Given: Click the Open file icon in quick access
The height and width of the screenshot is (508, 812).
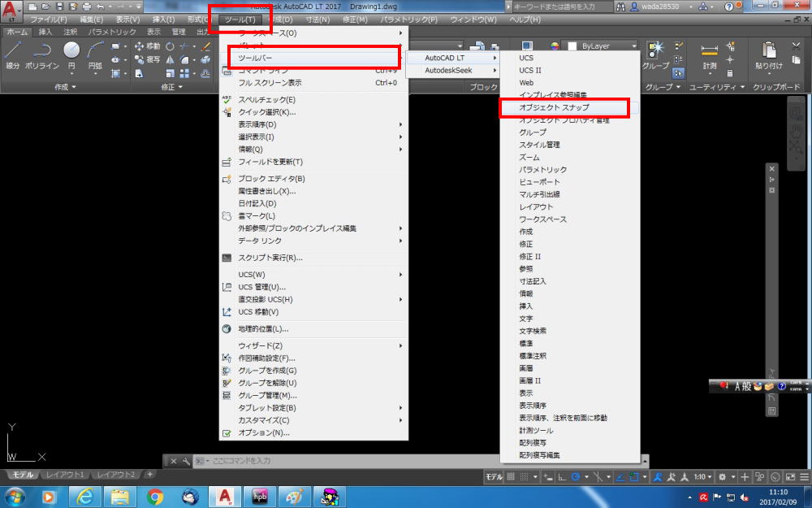Looking at the screenshot, I should pos(46,7).
